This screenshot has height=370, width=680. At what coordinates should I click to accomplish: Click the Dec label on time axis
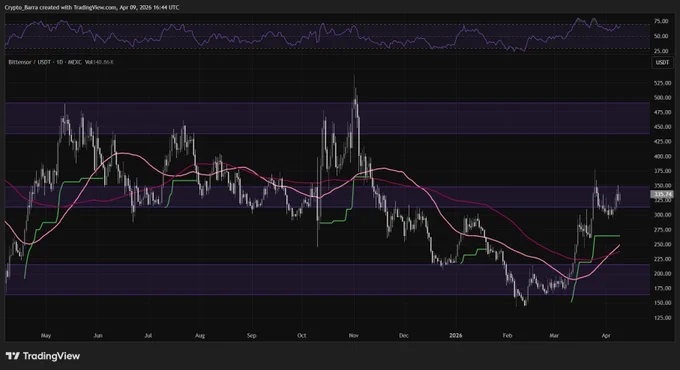pos(404,336)
